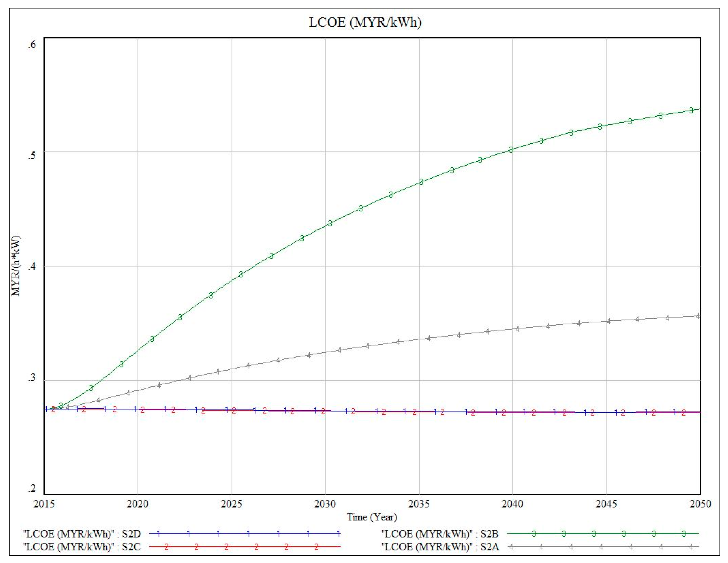Screen dimensions: 728x563
Task: Click the Time (Year) x-axis label
Action: click(372, 517)
